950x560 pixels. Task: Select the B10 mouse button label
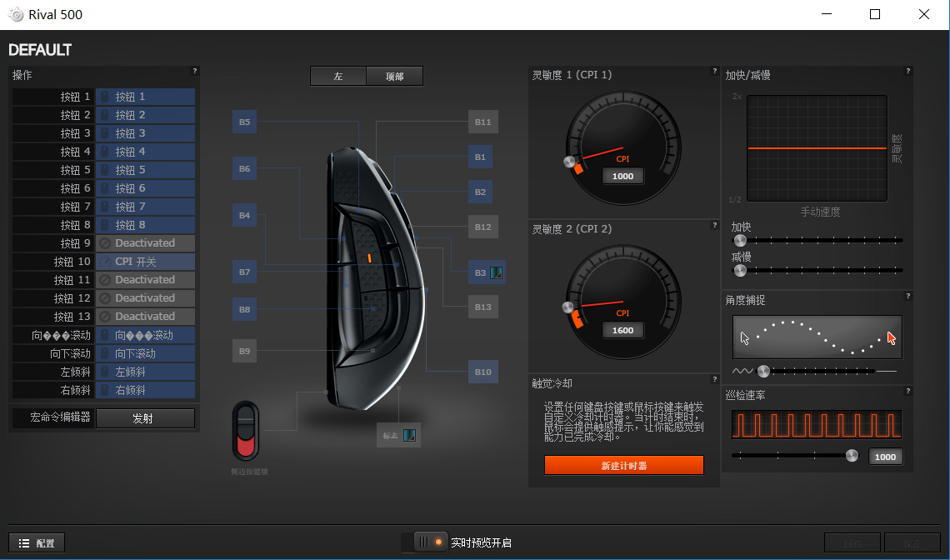point(482,372)
